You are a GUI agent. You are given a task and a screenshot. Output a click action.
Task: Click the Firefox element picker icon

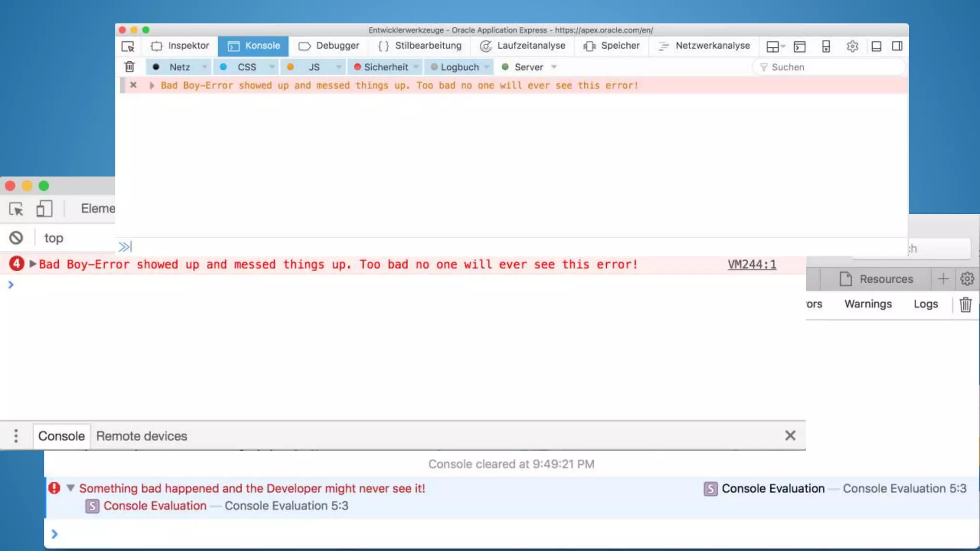(128, 46)
